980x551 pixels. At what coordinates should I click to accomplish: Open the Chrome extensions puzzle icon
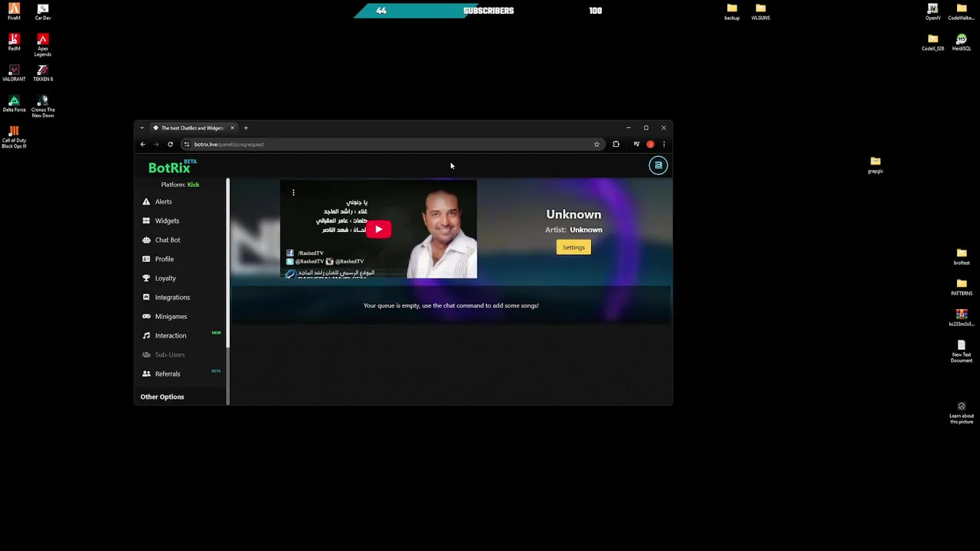(x=616, y=144)
